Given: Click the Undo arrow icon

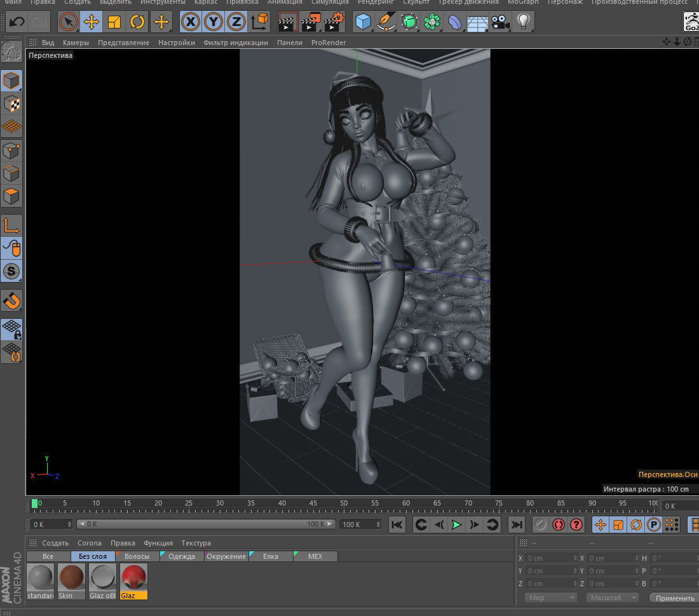Looking at the screenshot, I should coord(17,22).
